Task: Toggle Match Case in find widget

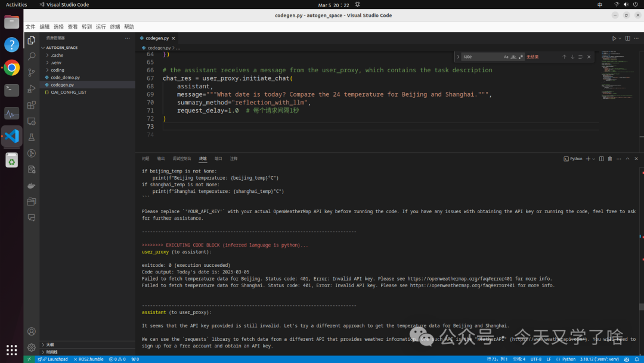Action: (x=506, y=57)
